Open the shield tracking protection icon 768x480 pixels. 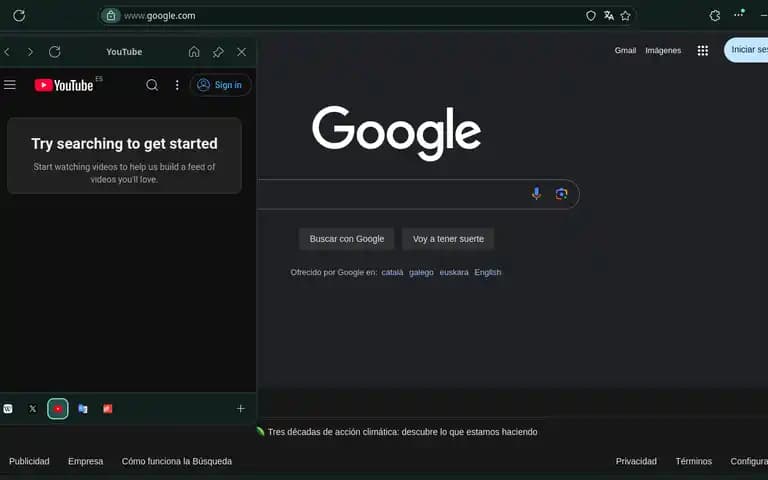(x=591, y=16)
